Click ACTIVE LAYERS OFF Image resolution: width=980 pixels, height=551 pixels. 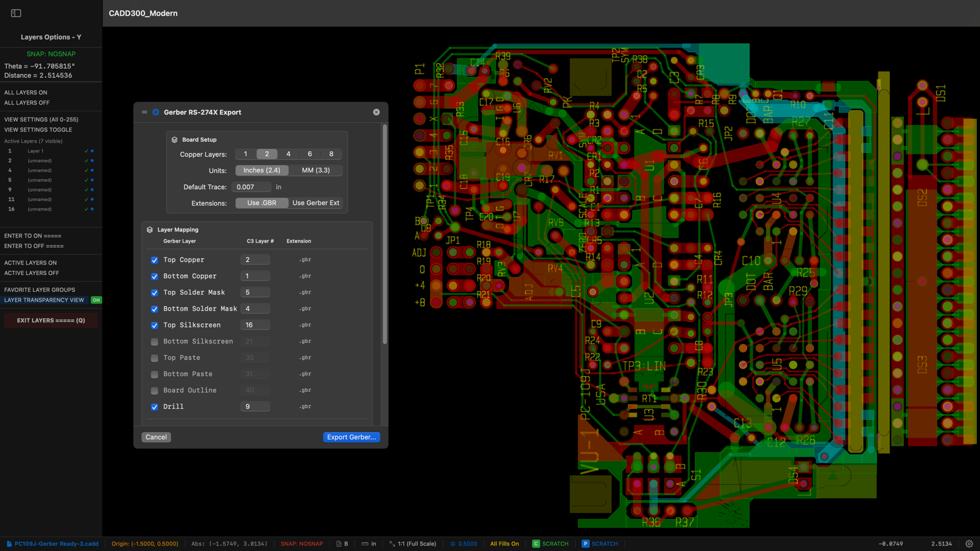point(32,273)
